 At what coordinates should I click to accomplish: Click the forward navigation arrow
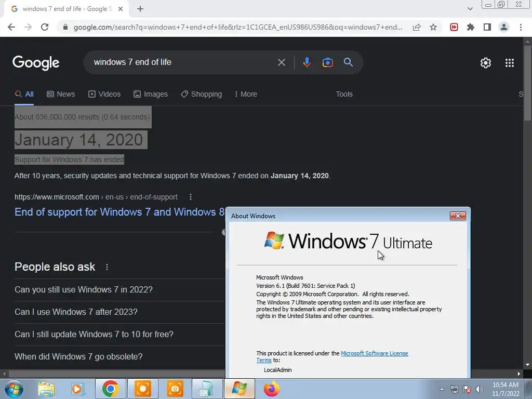(28, 27)
